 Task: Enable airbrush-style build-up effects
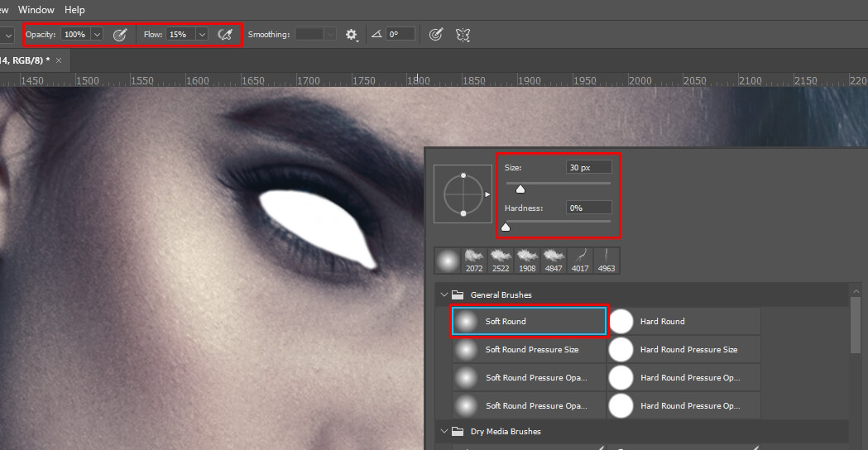[224, 35]
